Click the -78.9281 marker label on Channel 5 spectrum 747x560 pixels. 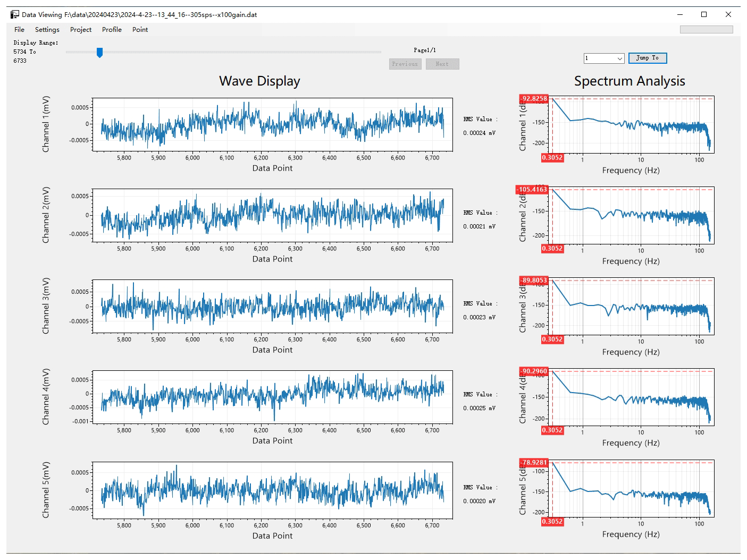point(534,463)
